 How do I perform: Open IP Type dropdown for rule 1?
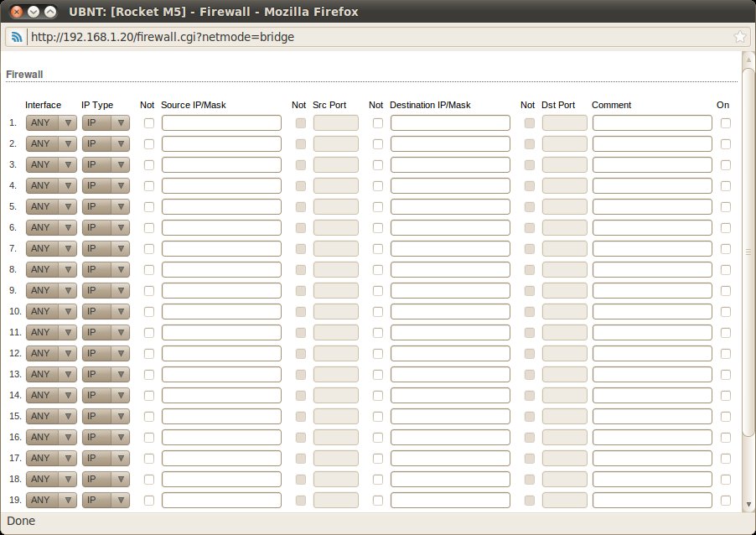(106, 123)
